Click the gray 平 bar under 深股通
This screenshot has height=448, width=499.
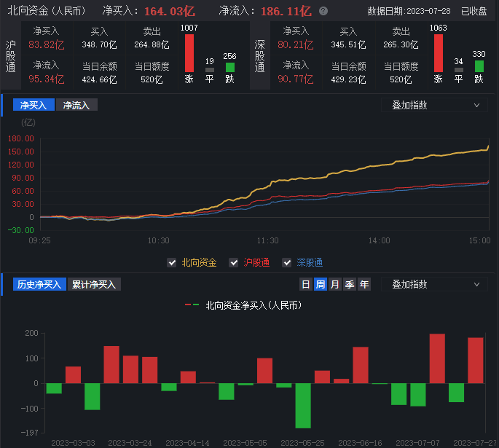point(458,70)
